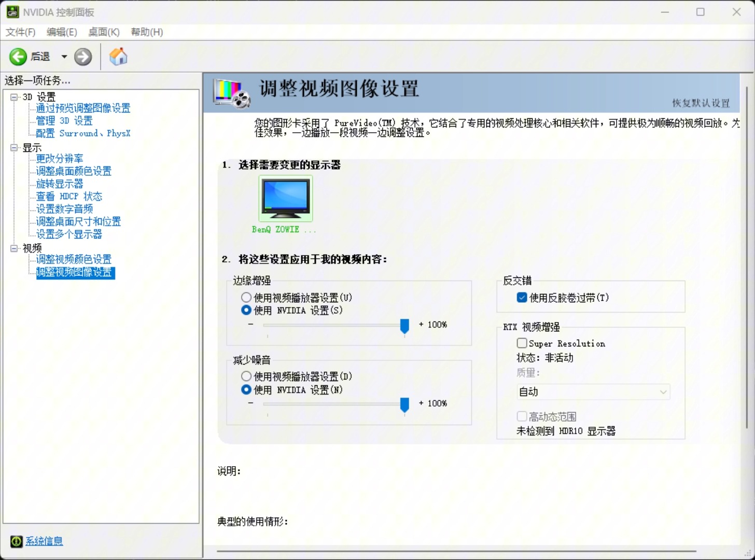Open 旋转显示器 page
The image size is (755, 560).
click(60, 184)
